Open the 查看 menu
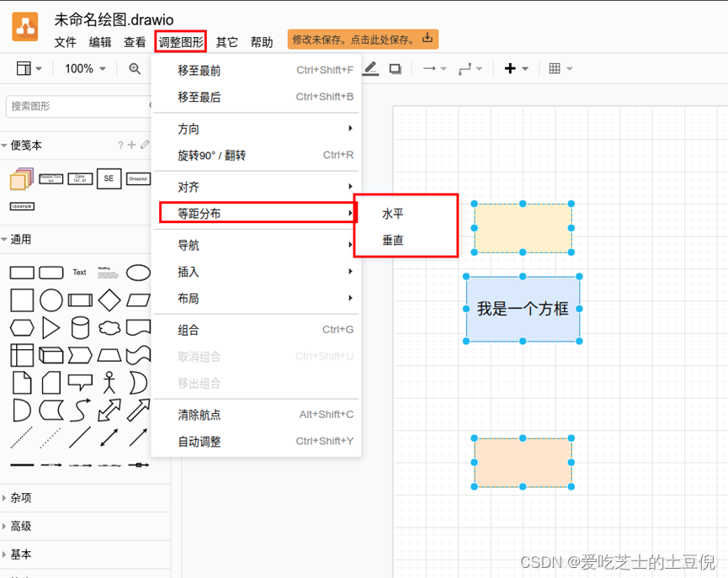 click(135, 42)
